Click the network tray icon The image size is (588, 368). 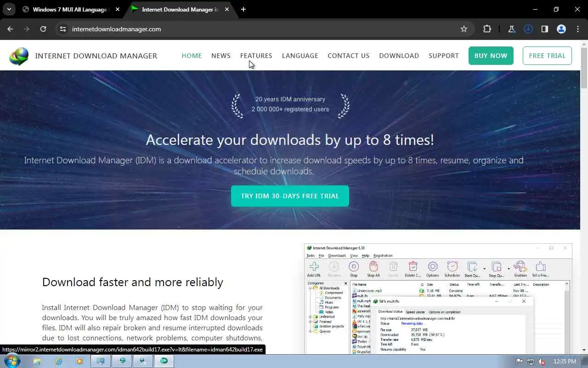pos(531,362)
